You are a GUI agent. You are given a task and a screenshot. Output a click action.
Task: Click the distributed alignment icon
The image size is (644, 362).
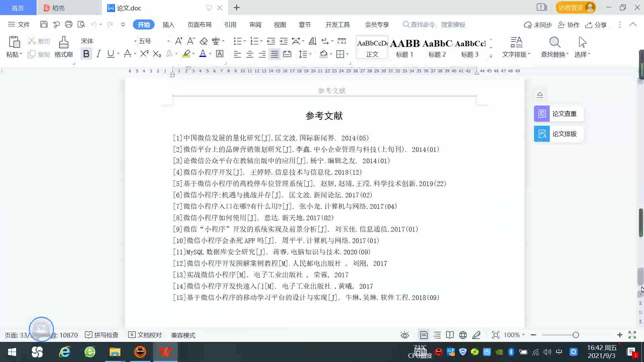tap(287, 54)
